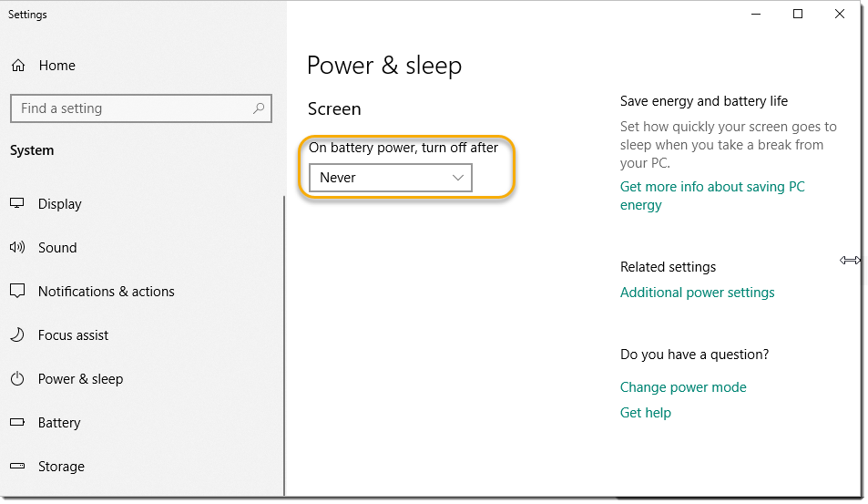
Task: Open the Change power mode link
Action: pos(683,387)
